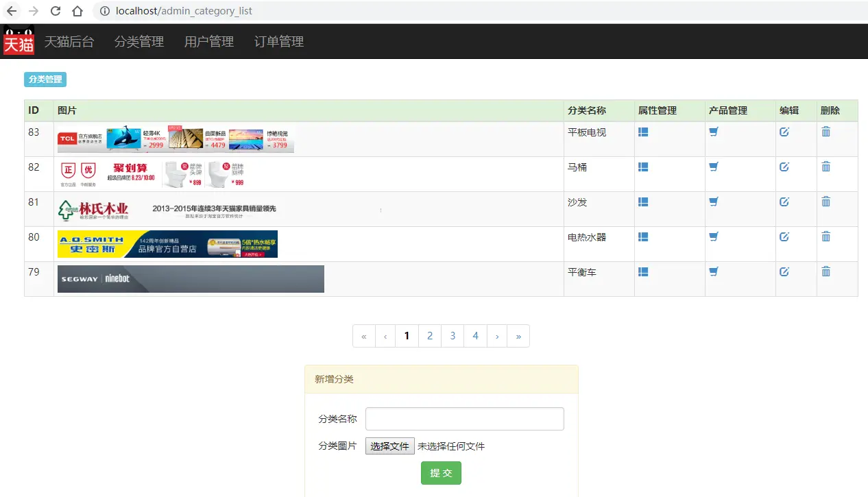Go to pagination page 3
This screenshot has width=868, height=497.
click(x=453, y=336)
